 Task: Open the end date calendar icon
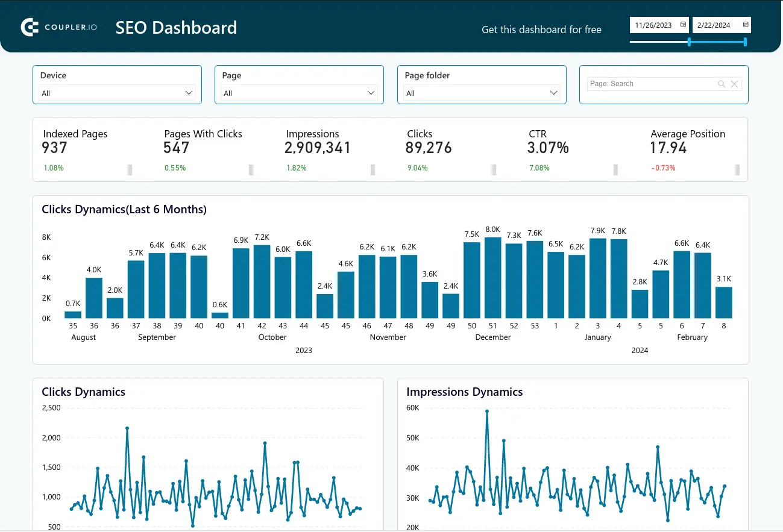(x=746, y=25)
